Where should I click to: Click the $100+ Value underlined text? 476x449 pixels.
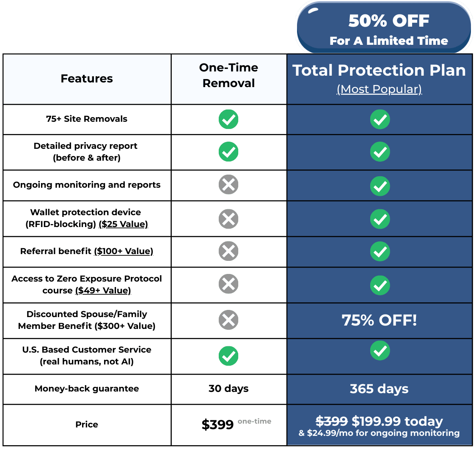coord(123,252)
